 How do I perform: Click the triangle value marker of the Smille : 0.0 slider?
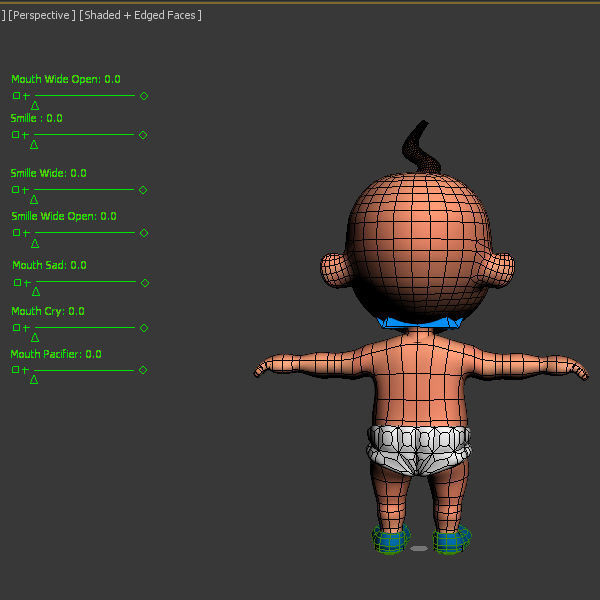[34, 145]
